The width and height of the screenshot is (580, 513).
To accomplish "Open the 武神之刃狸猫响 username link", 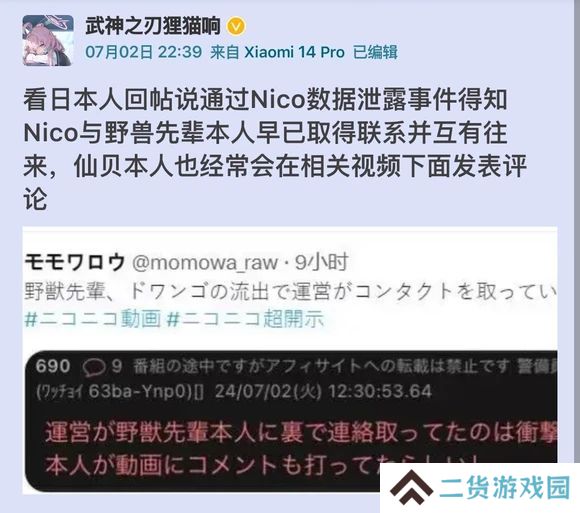I will [153, 26].
